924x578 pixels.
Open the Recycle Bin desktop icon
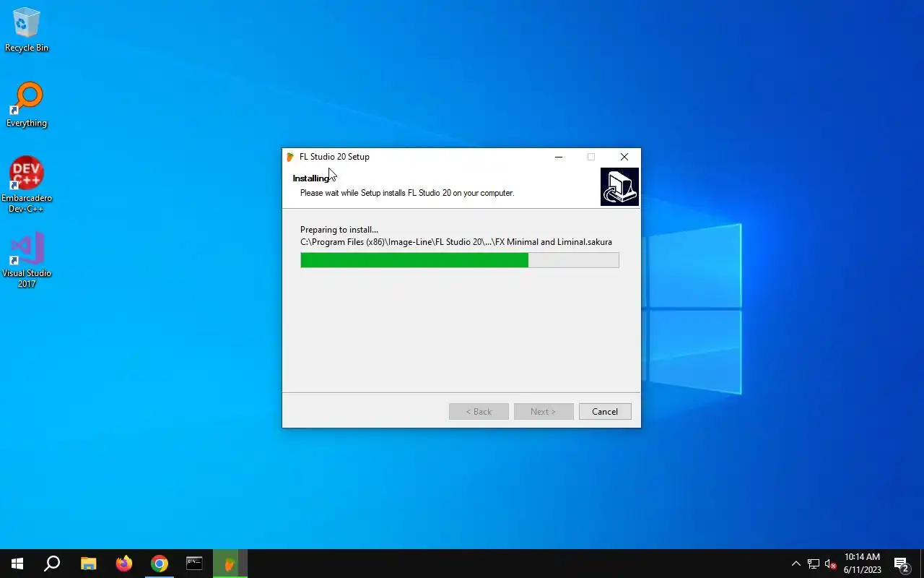click(x=27, y=30)
